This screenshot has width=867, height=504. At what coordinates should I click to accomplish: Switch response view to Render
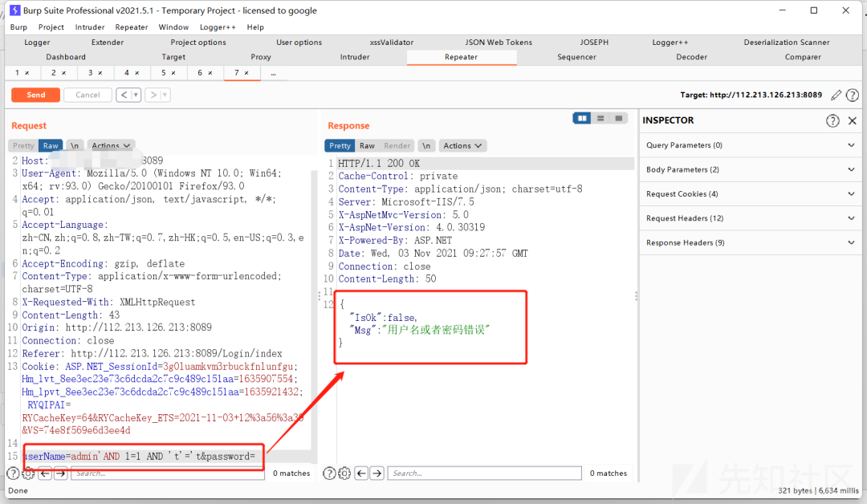point(397,146)
